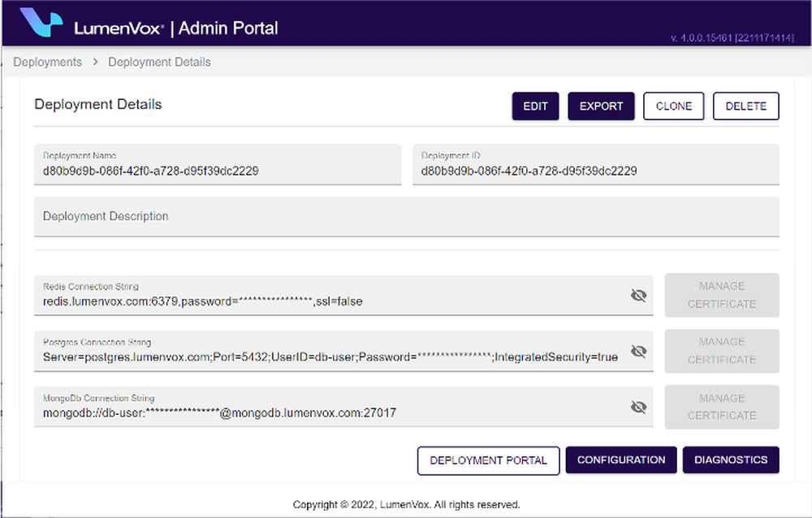Viewport: 812px width, 518px height.
Task: Click the EDIT button
Action: [535, 106]
